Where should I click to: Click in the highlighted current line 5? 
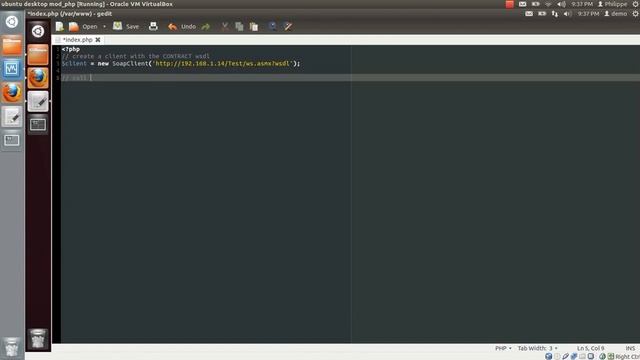[350, 78]
